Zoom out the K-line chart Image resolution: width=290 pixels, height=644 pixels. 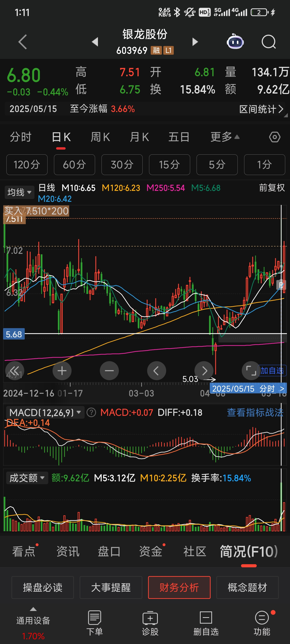pos(109,370)
